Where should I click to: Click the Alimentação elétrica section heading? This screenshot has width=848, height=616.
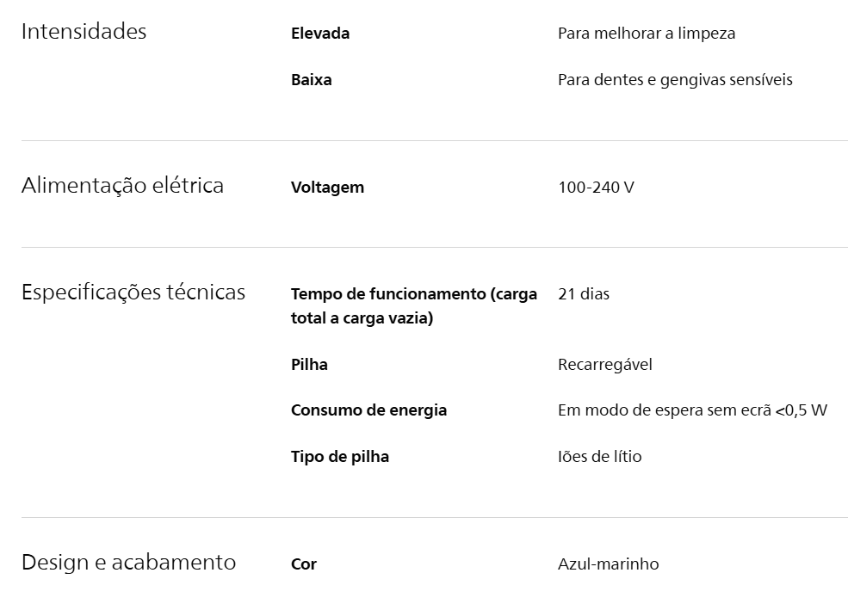(122, 186)
